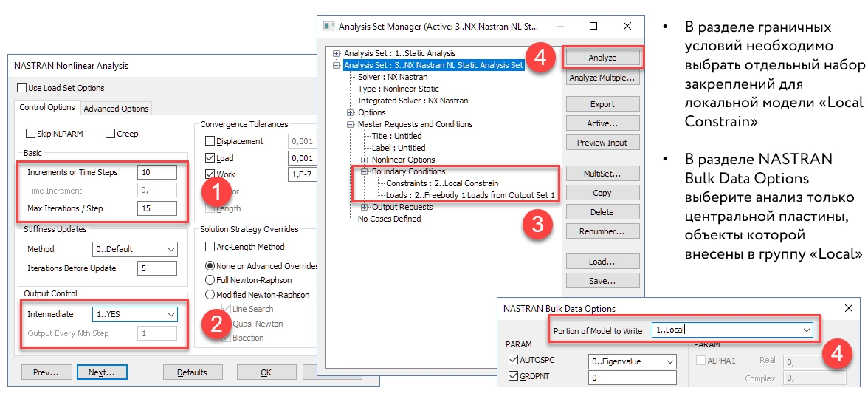Close the Analysis Set Manager window
Screen dimensions: 868x402
point(627,26)
